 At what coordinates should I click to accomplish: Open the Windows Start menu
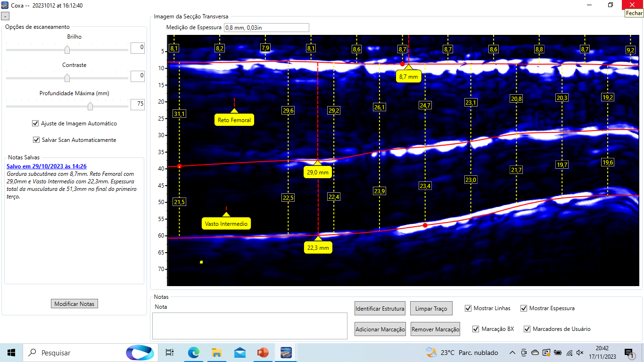pos(11,353)
